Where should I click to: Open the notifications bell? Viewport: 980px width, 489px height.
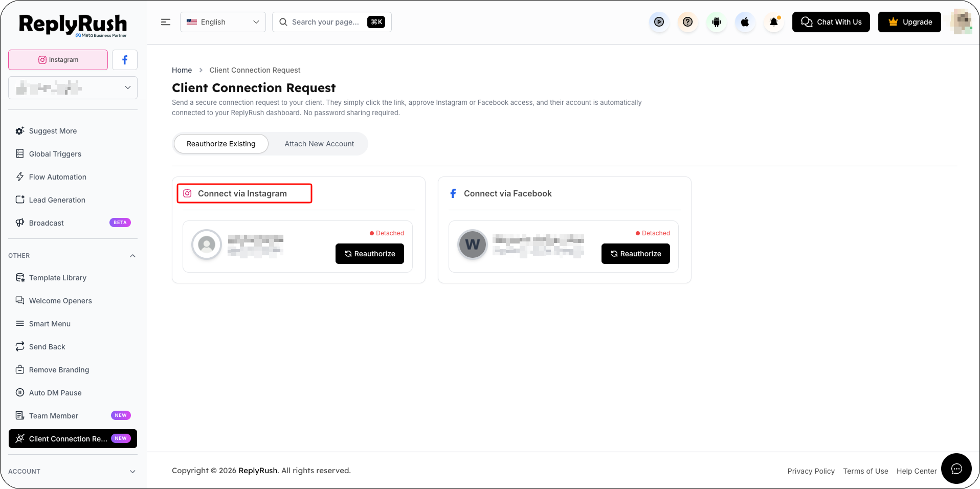click(774, 22)
